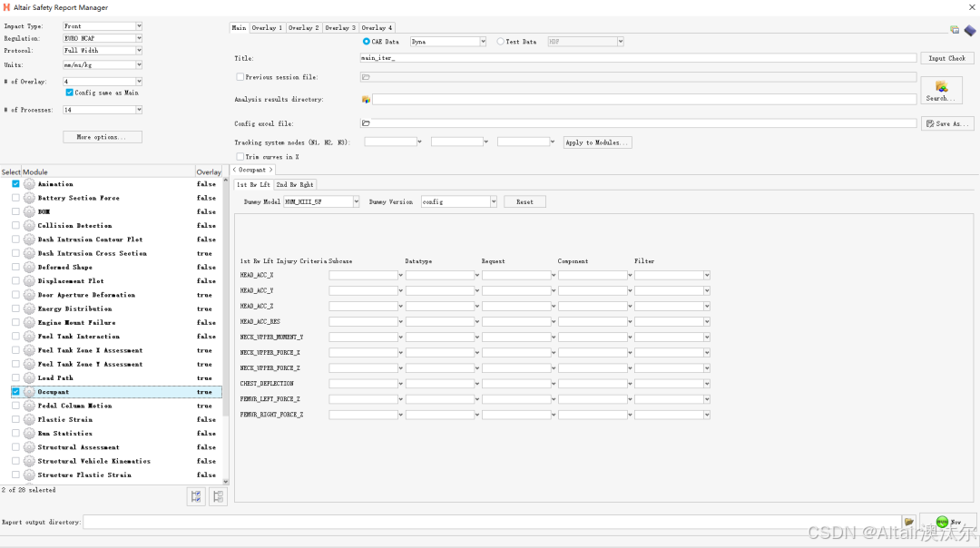Switch to the Overlay 2 tab
This screenshot has height=548, width=980.
tap(303, 27)
